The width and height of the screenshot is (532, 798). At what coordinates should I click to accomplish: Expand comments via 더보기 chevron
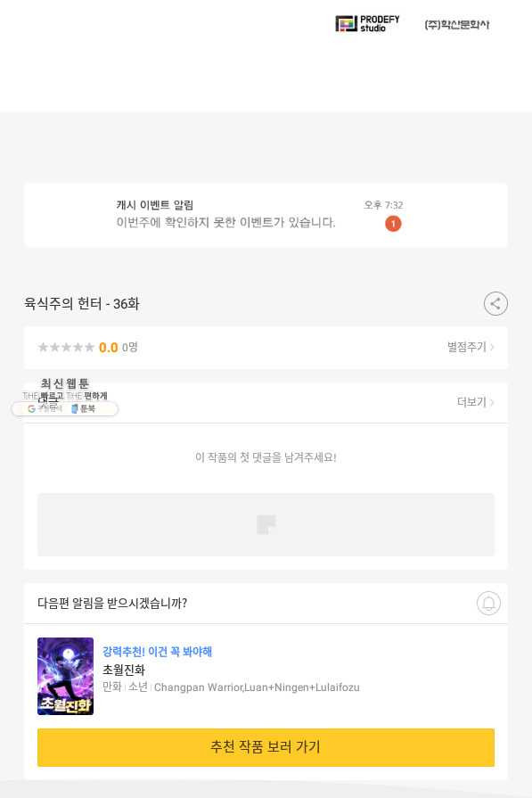[x=476, y=402]
